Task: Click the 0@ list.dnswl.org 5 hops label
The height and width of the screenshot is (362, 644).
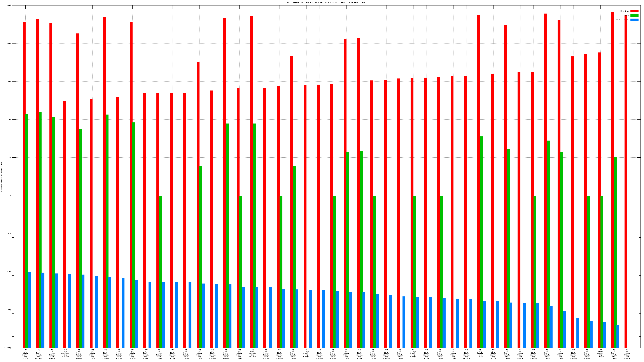Action: click(x=413, y=353)
